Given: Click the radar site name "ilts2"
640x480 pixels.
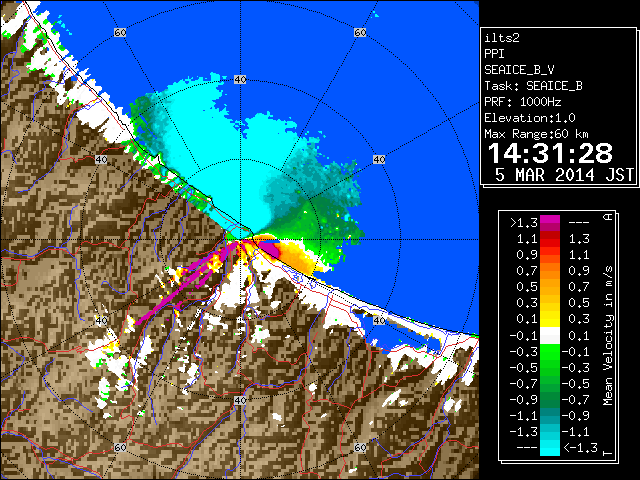Looking at the screenshot, I should coord(502,38).
